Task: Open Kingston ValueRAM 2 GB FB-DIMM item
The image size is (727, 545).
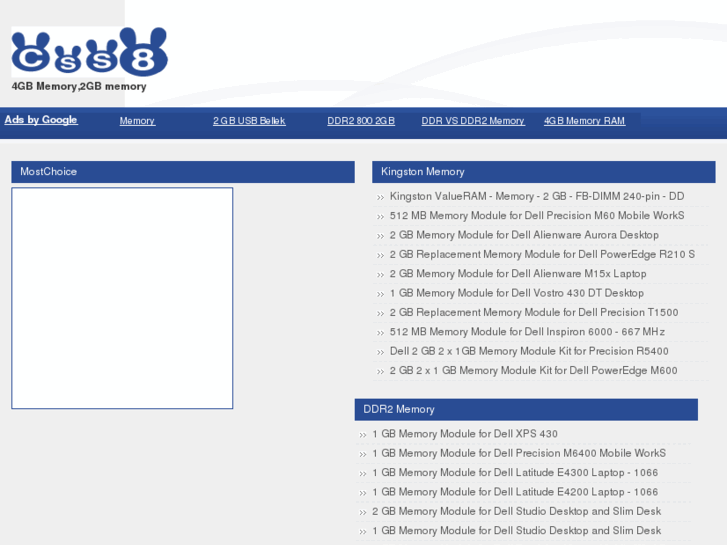Action: tap(537, 196)
